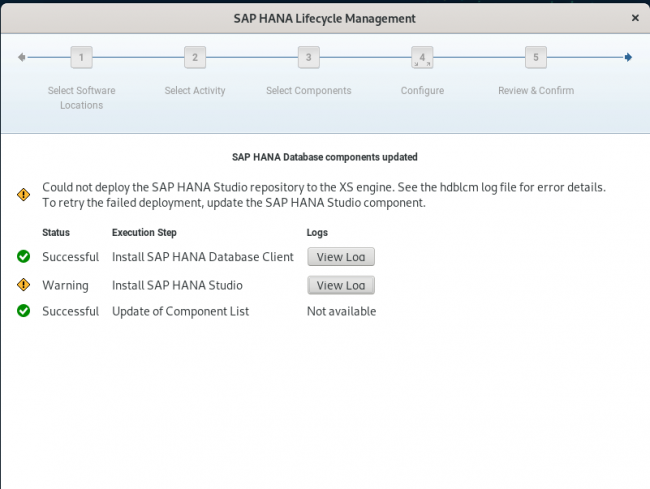Screen dimensions: 650x489
Task: Click the Select Activity step label
Action: 195,90
